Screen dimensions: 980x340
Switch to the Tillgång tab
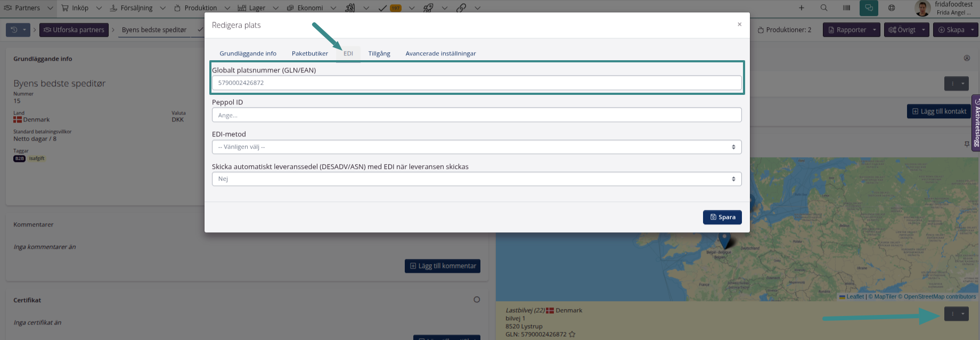coord(379,53)
